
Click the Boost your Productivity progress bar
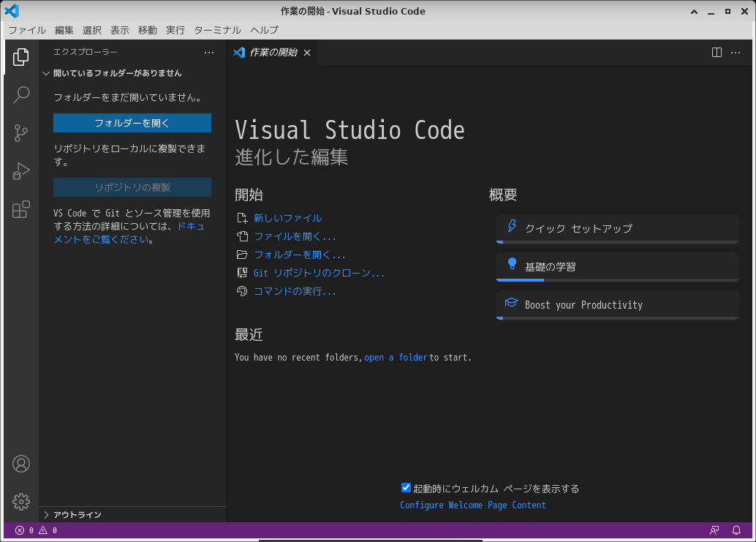(617, 317)
